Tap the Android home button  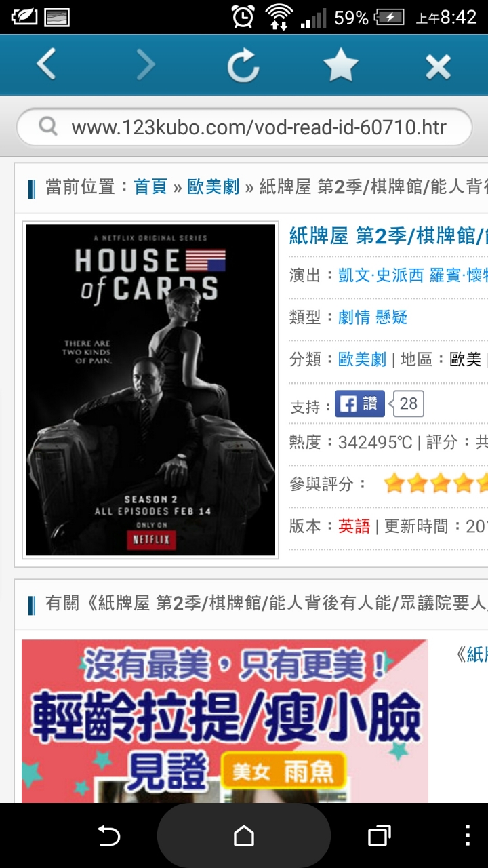pos(244,835)
